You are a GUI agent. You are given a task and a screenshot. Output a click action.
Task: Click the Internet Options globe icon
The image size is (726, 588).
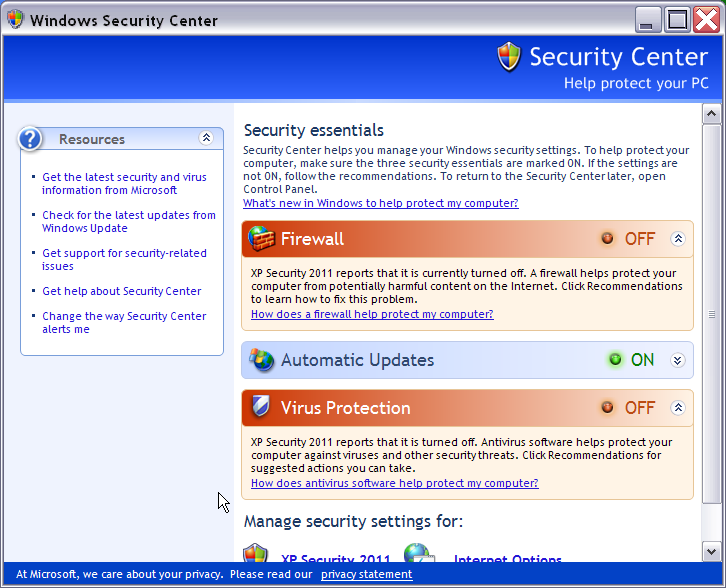tap(418, 553)
